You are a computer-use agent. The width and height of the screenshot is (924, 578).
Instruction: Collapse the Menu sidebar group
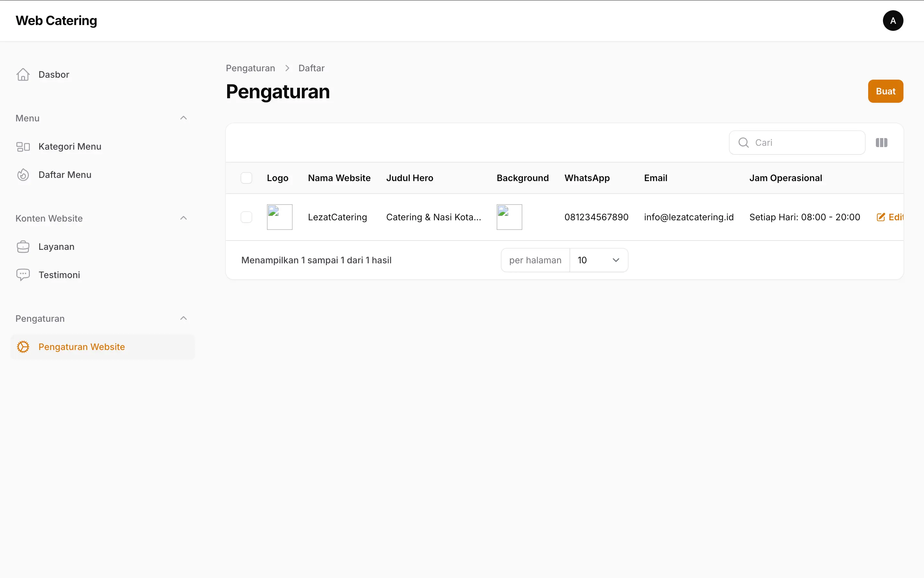pyautogui.click(x=183, y=118)
